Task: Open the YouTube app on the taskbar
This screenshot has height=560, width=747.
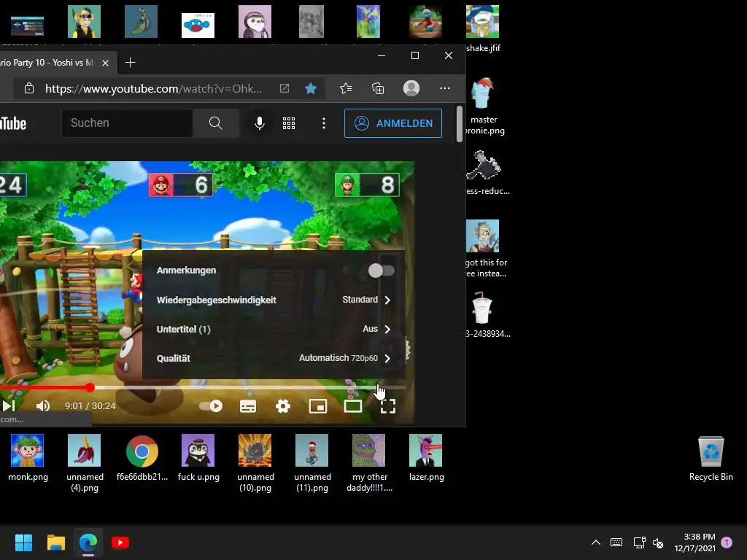Action: point(120,542)
